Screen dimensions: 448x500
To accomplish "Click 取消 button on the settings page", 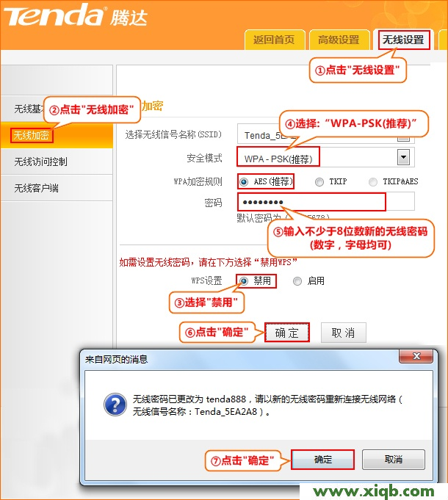I will 343,333.
